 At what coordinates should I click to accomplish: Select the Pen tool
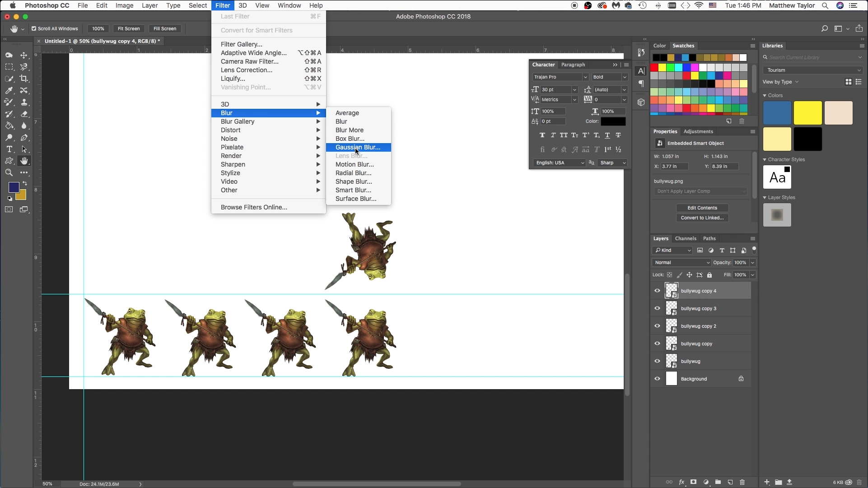pyautogui.click(x=24, y=137)
